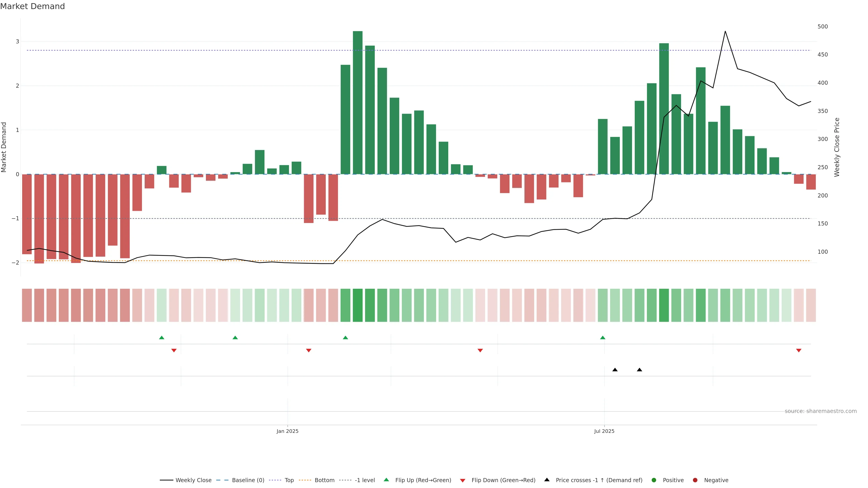Click the source: sharemaestro.com text
This screenshot has width=868, height=488.
(821, 411)
